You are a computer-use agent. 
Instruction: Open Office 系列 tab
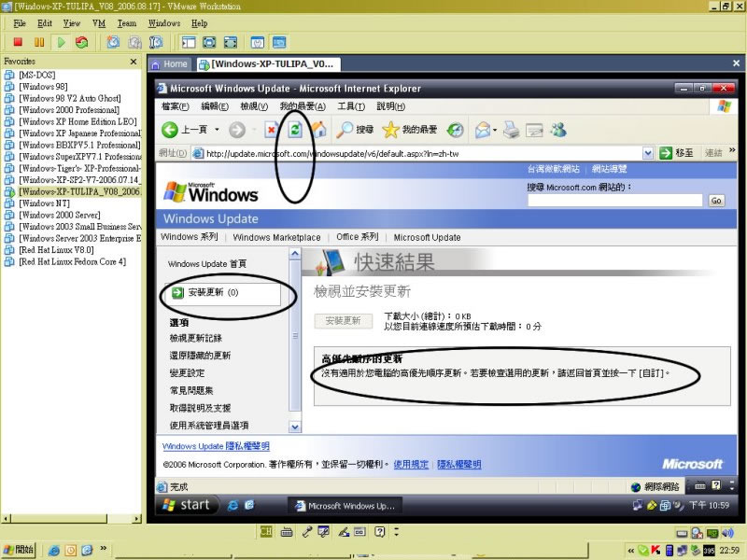[x=358, y=237]
